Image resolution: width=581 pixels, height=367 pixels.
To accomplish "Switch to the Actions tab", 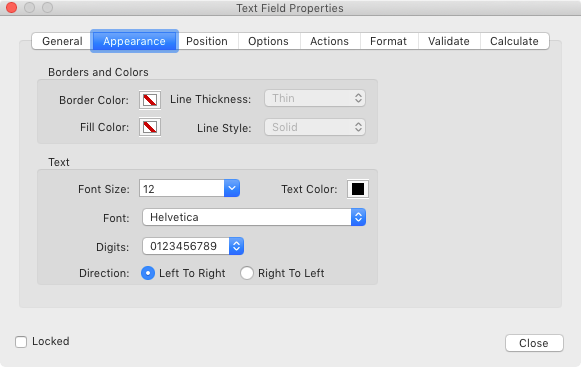I will pos(329,41).
